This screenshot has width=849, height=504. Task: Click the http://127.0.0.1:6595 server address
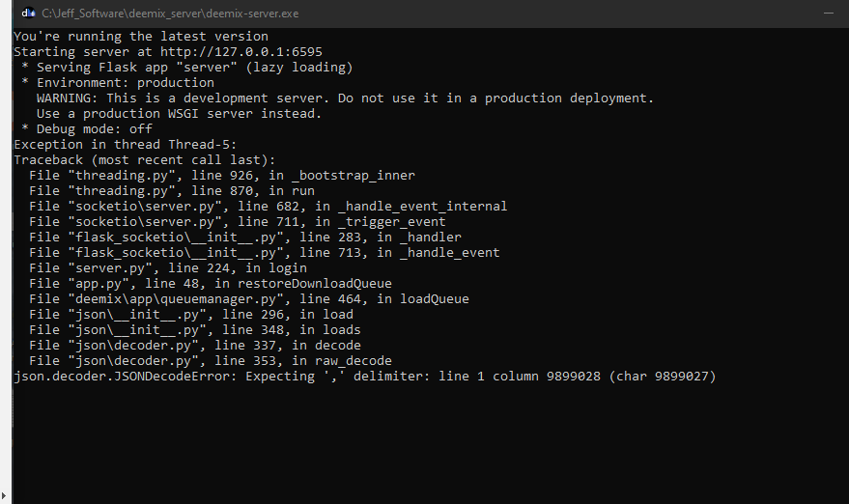(x=241, y=52)
